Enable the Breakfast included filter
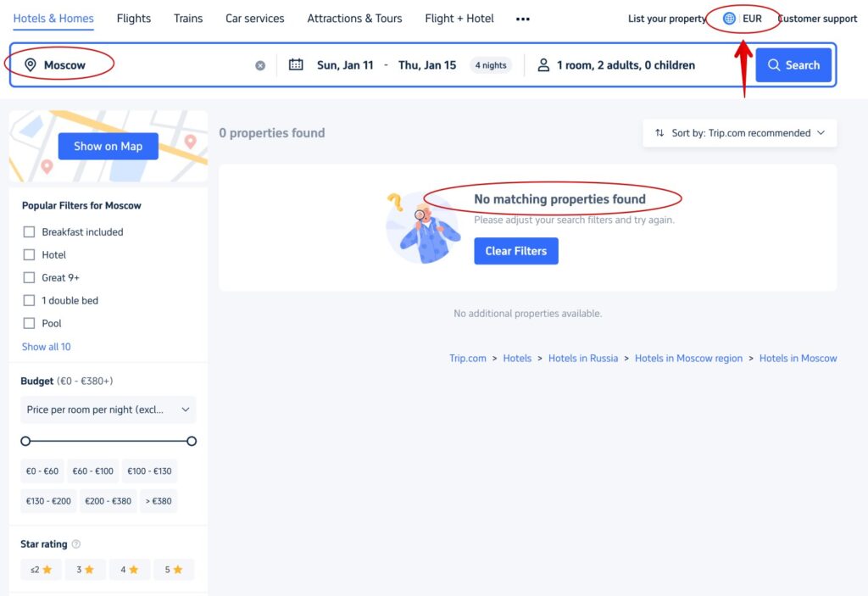 pyautogui.click(x=30, y=231)
